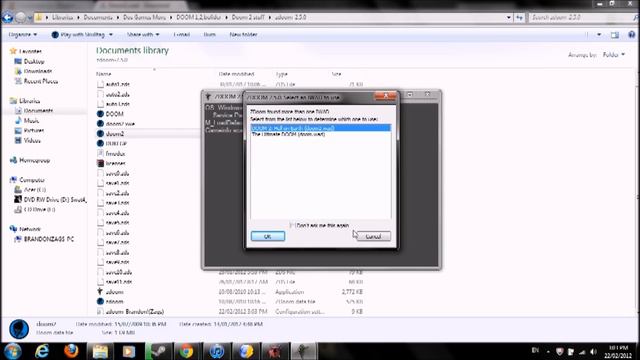Viewport: 640px width, 360px height.
Task: Open the Windows Start menu
Action: click(x=13, y=351)
